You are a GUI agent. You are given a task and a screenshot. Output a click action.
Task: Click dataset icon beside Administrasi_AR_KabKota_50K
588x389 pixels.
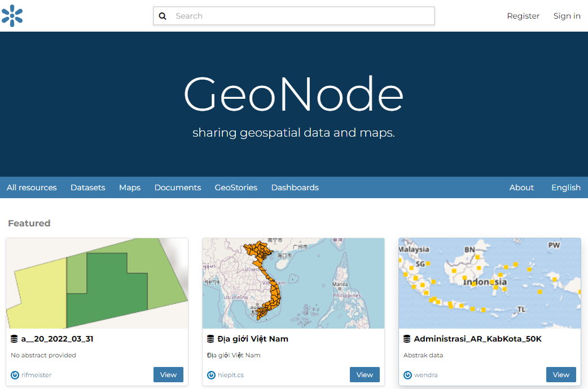[407, 339]
